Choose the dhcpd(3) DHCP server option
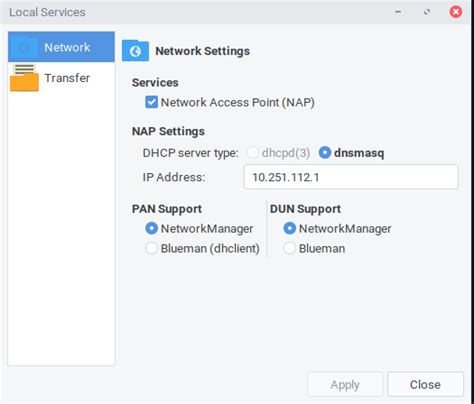 pyautogui.click(x=253, y=153)
